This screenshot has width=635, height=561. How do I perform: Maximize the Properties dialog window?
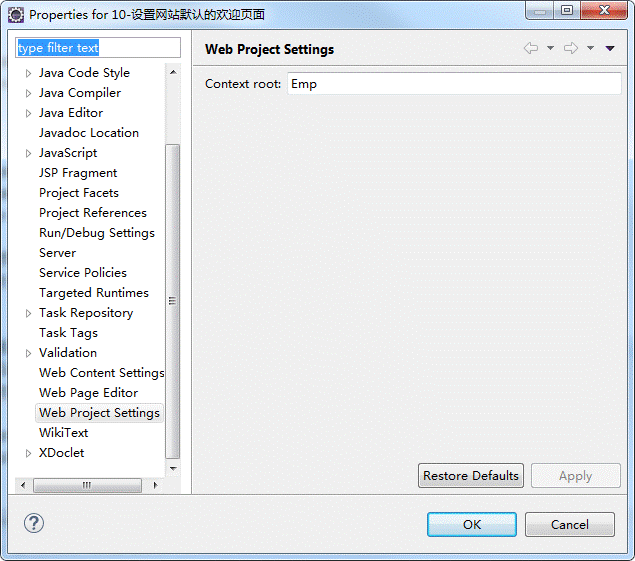567,10
